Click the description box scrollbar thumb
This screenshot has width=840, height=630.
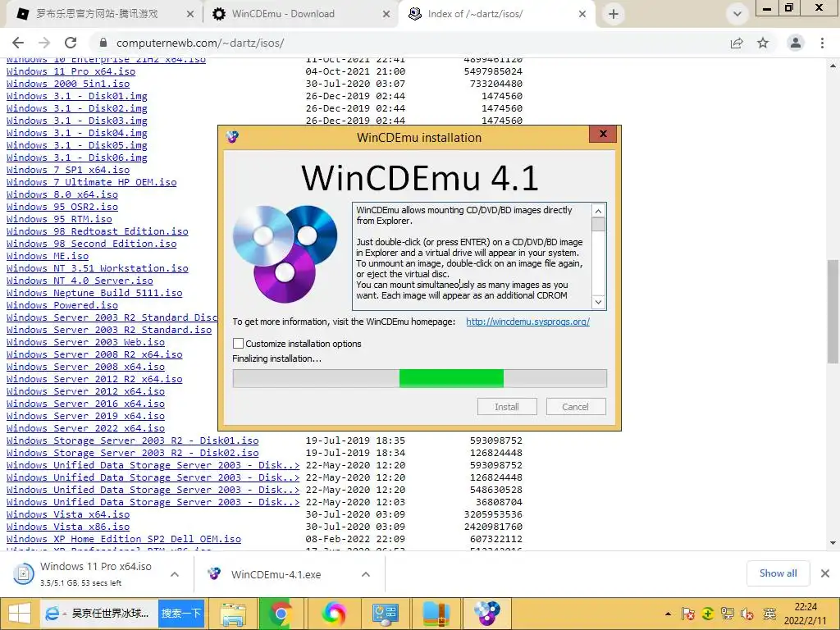click(x=598, y=224)
